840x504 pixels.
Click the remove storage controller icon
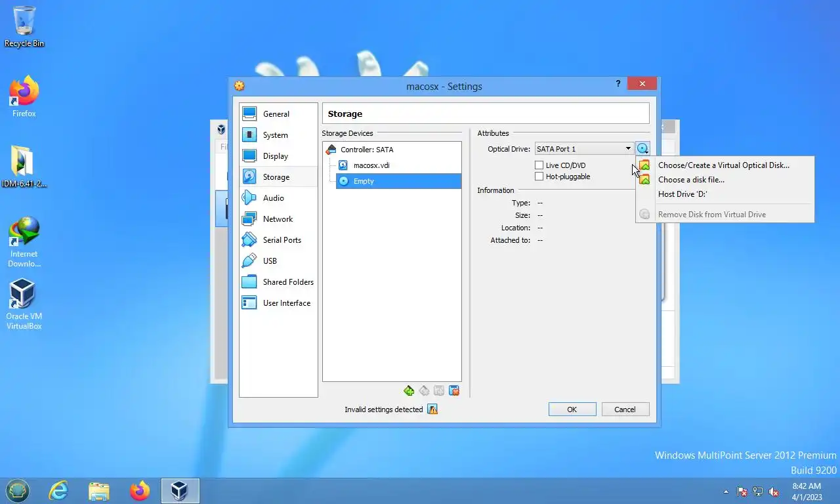point(424,390)
